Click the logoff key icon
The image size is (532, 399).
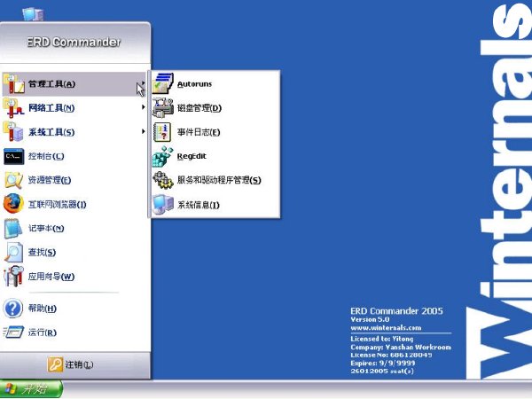pos(55,364)
